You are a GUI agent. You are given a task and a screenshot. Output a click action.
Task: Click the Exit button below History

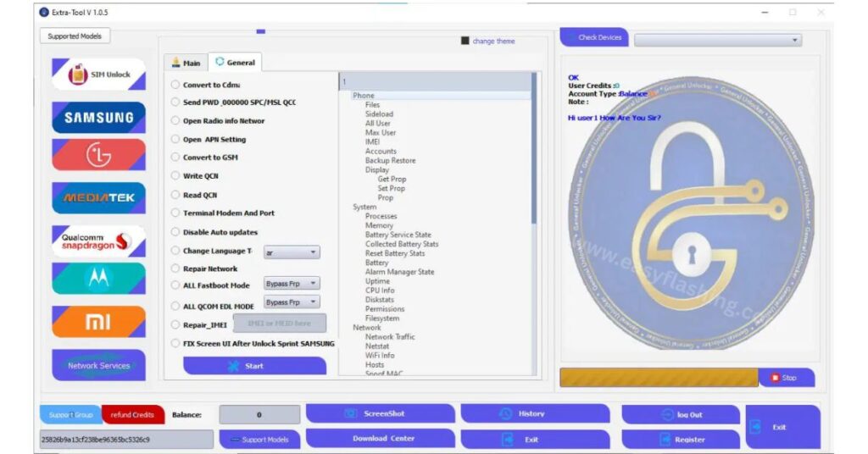click(536, 440)
